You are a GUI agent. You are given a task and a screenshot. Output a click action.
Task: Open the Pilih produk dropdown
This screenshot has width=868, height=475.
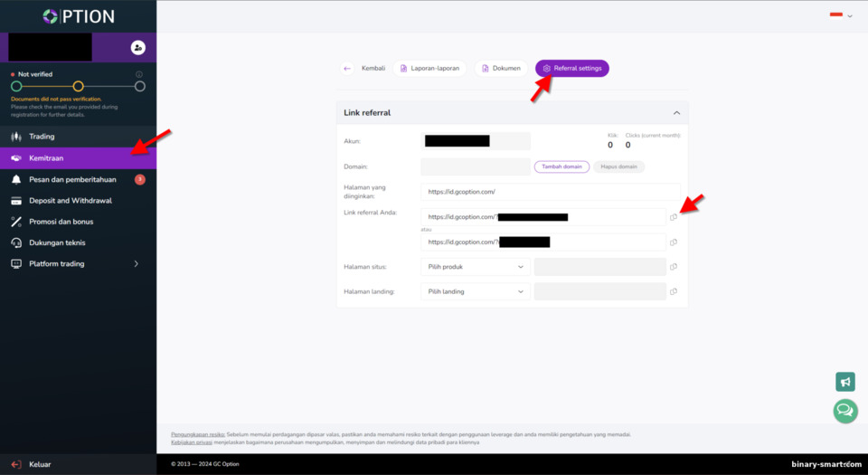coord(476,267)
